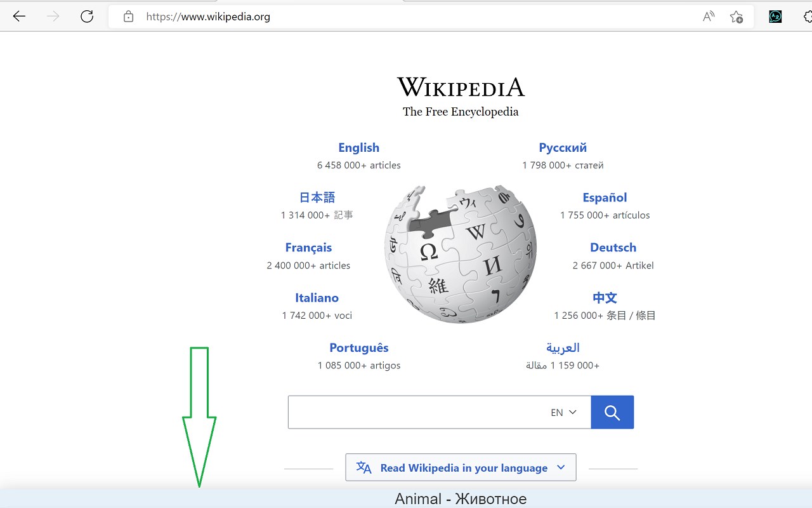This screenshot has height=508, width=812.
Task: Go back using the browser back arrow
Action: pyautogui.click(x=19, y=17)
